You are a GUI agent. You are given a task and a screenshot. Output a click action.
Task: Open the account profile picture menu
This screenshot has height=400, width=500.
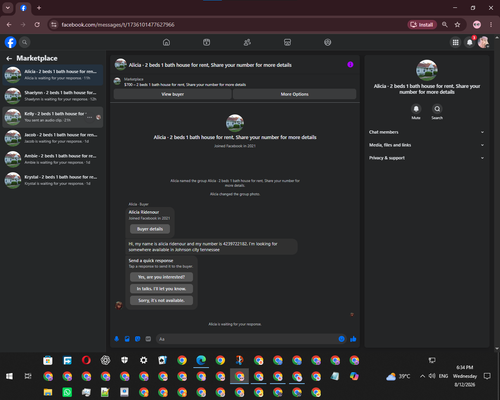click(x=483, y=42)
